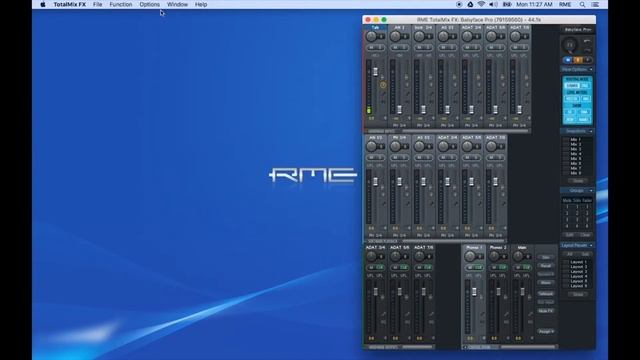The height and width of the screenshot is (360, 640).
Task: Open settings wrench on the Talk channel
Action: click(383, 93)
